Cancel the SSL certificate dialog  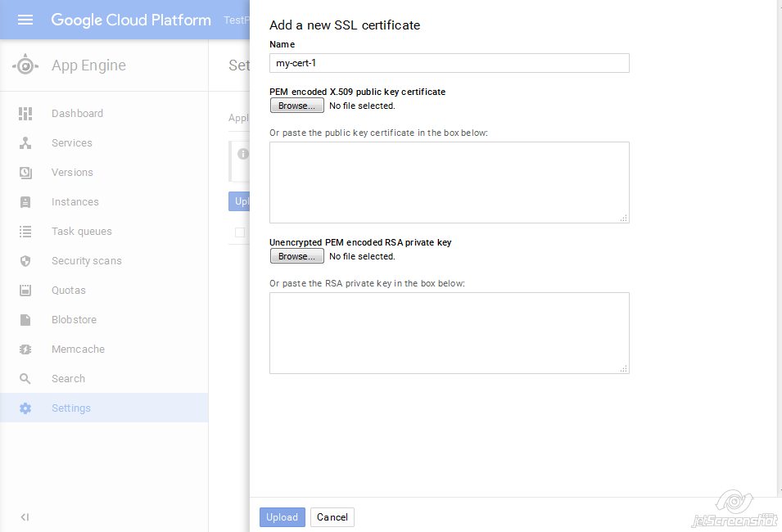click(x=332, y=517)
